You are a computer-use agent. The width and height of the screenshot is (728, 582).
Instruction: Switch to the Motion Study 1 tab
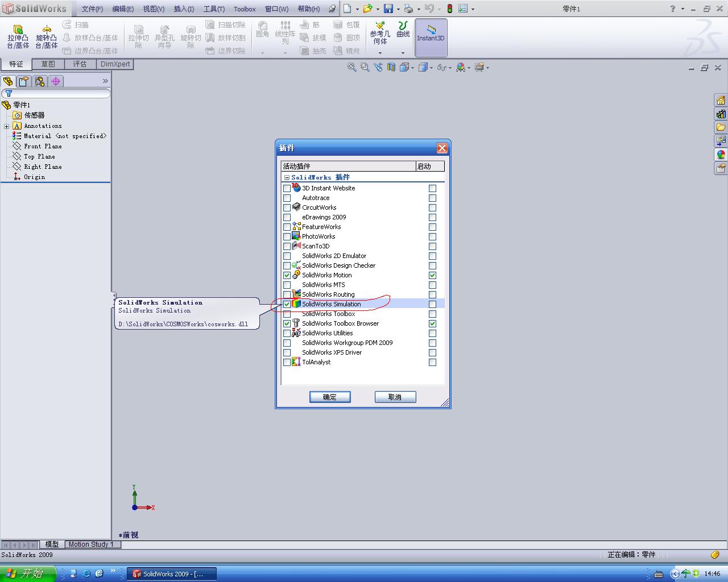91,544
